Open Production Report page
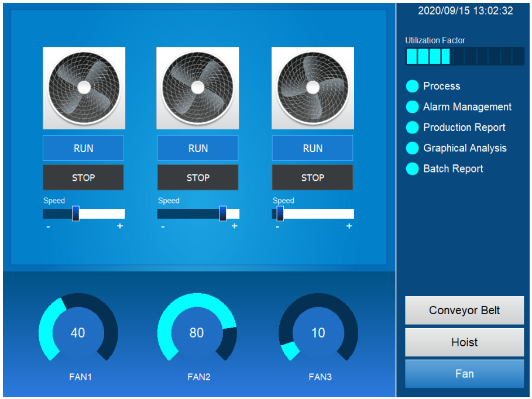This screenshot has width=532, height=399. click(464, 128)
